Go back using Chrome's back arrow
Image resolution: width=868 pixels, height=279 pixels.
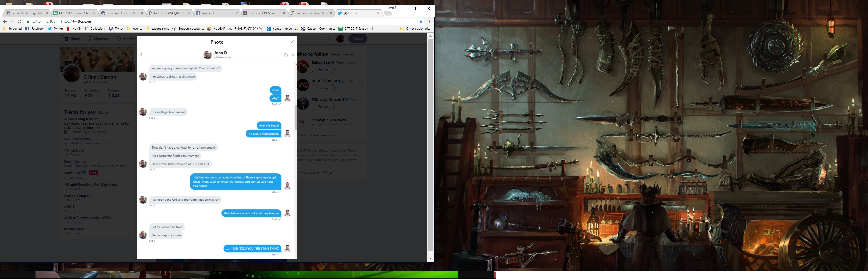(5, 21)
